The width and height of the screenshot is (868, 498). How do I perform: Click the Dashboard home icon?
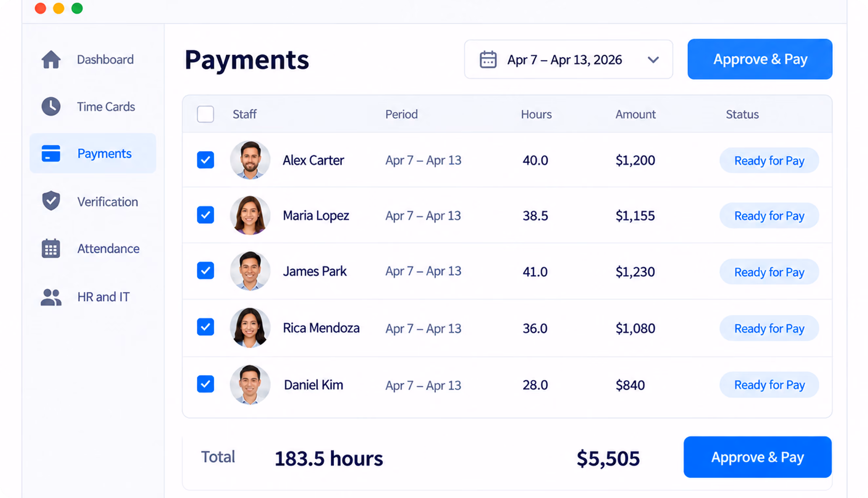[51, 60]
